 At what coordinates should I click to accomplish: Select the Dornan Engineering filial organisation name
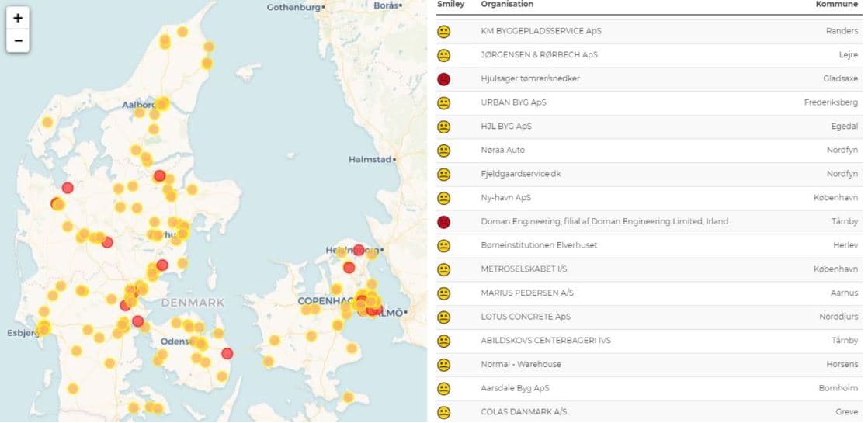(x=605, y=221)
